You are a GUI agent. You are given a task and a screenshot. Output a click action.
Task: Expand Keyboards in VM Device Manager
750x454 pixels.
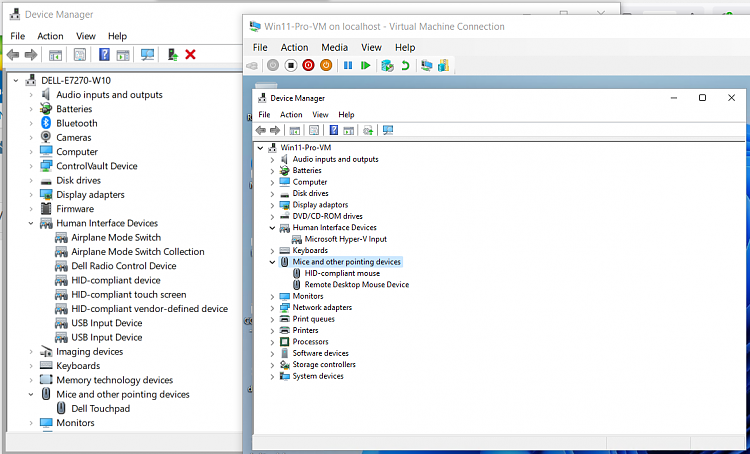[x=272, y=251]
